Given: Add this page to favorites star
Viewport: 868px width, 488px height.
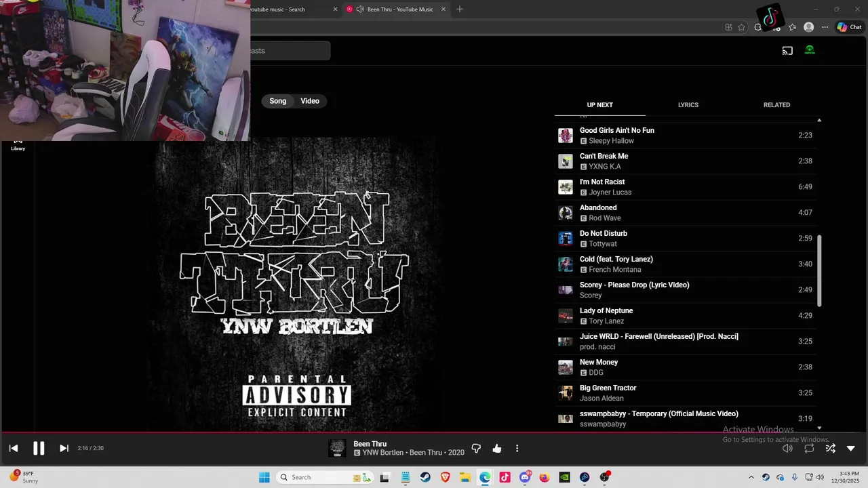Looking at the screenshot, I should (741, 27).
